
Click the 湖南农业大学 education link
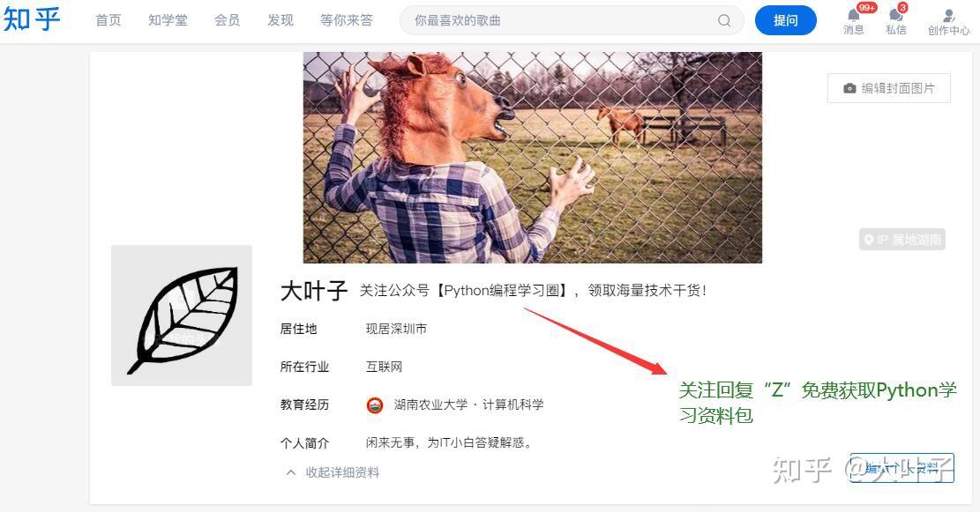coord(430,404)
